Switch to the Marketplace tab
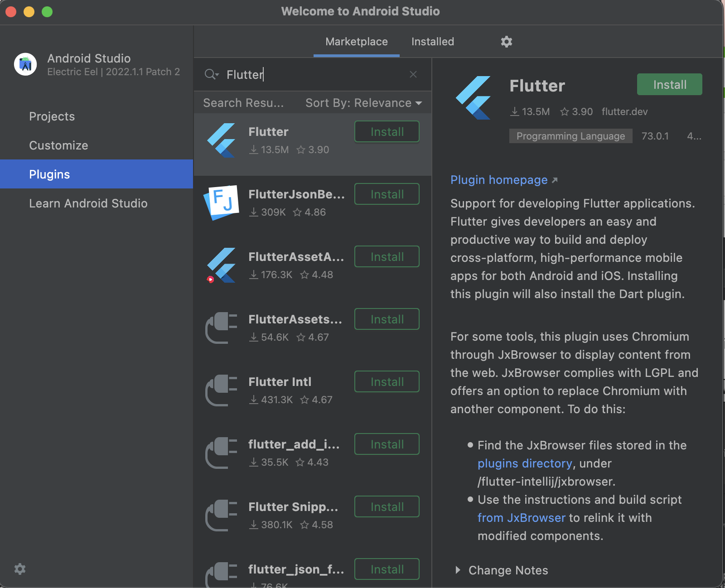 (x=357, y=42)
